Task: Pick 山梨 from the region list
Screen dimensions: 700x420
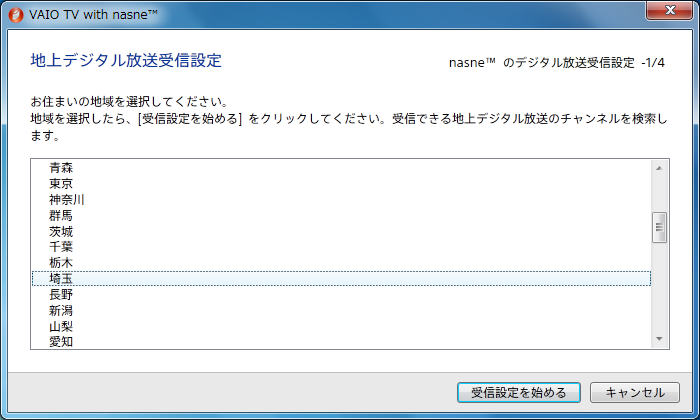Action: coord(341,326)
